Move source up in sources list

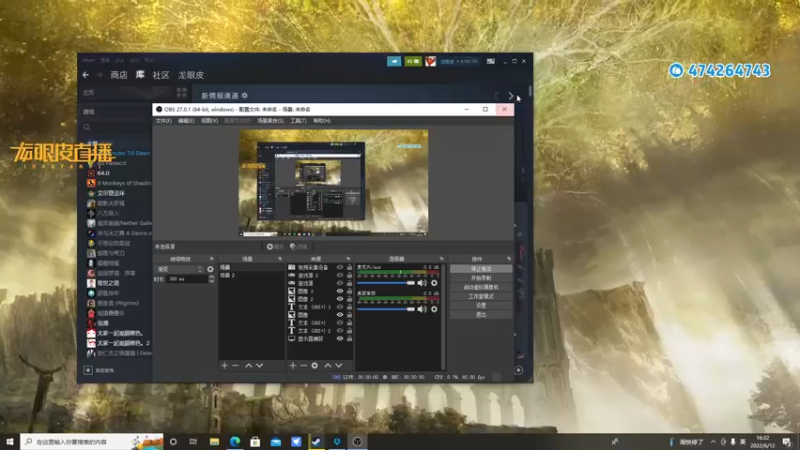(x=328, y=365)
